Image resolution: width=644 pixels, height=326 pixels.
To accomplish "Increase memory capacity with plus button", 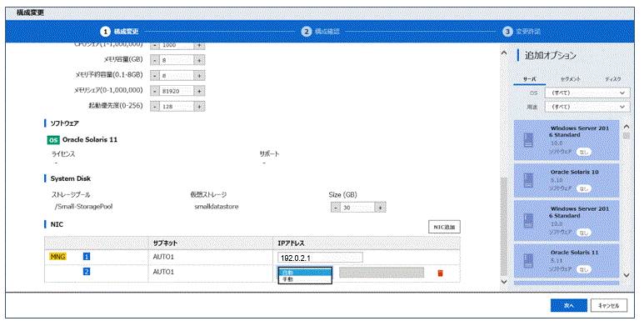I will [x=199, y=60].
